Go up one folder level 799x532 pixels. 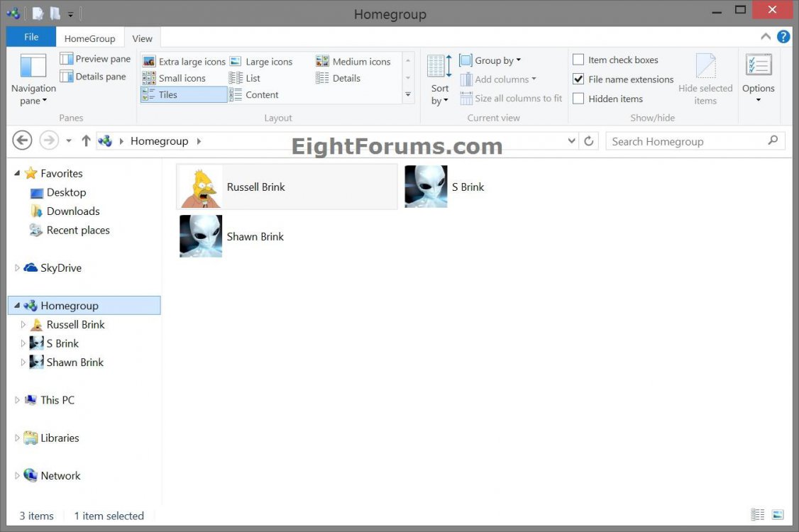pos(86,140)
